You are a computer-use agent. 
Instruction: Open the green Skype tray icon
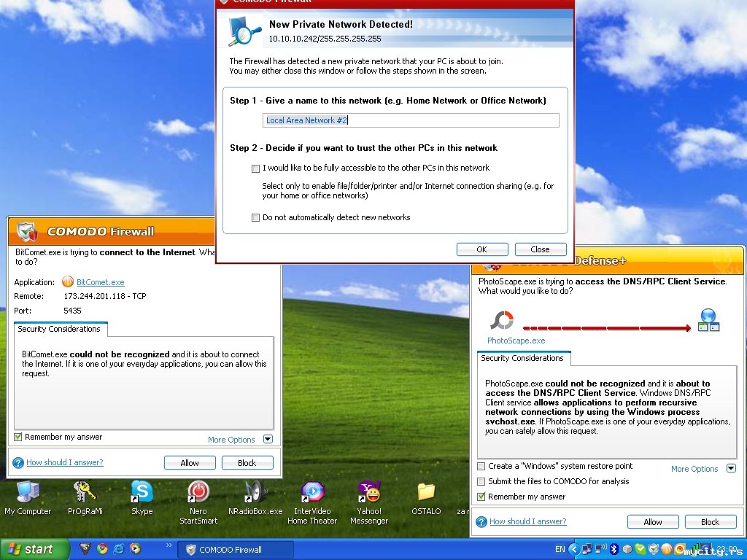coord(640,549)
